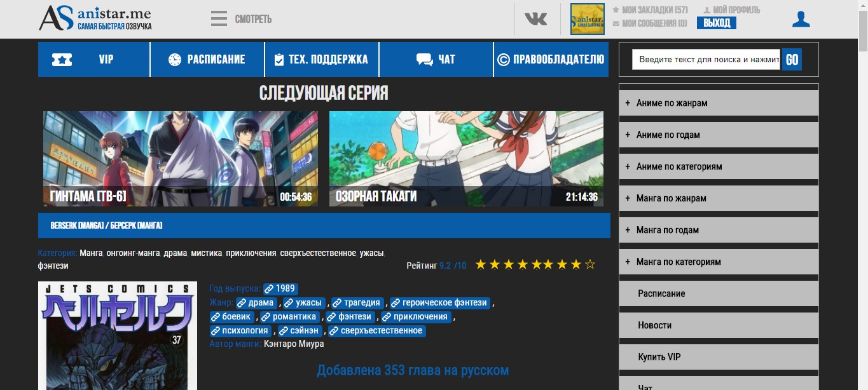
Task: Click the сверхъестественное category link above cover
Action: click(x=318, y=253)
